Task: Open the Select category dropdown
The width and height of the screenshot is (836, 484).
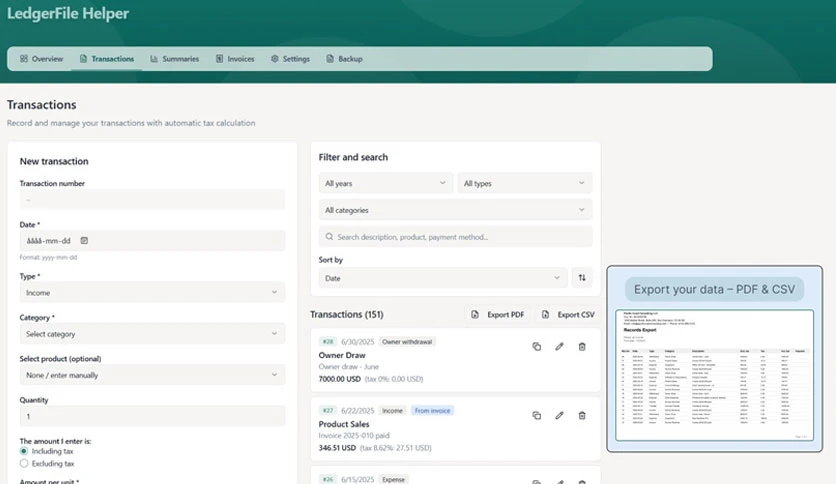Action: click(x=152, y=334)
